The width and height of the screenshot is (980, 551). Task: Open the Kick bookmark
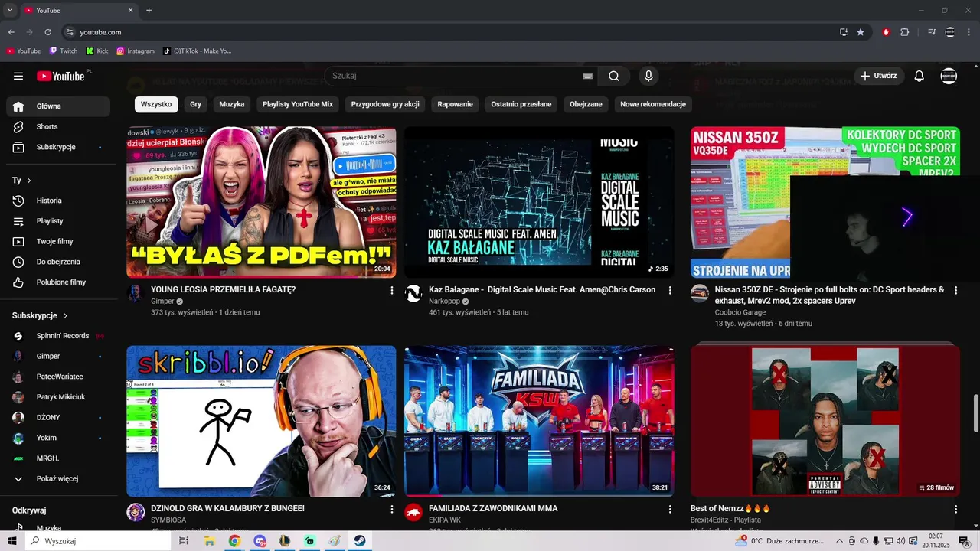97,51
